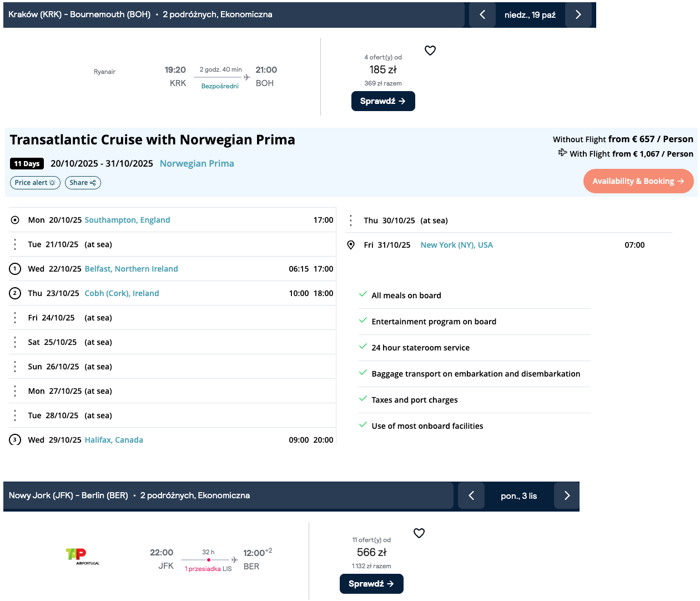Click the Bezpośredni direct flight label
Viewport: 700px width, 601px height.
(x=220, y=86)
